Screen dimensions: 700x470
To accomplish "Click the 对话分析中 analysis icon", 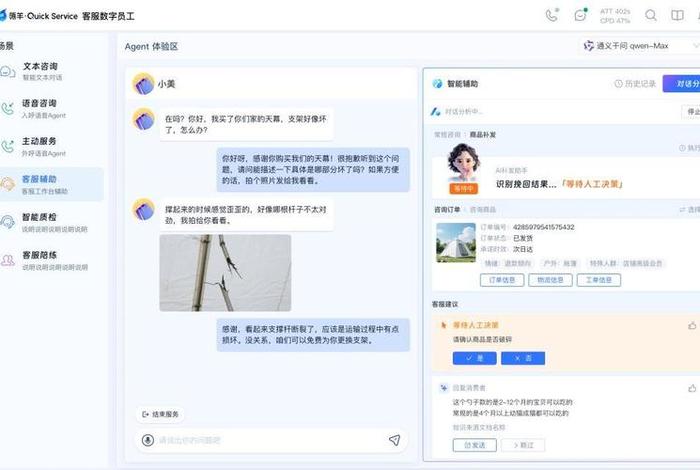I will pyautogui.click(x=435, y=112).
